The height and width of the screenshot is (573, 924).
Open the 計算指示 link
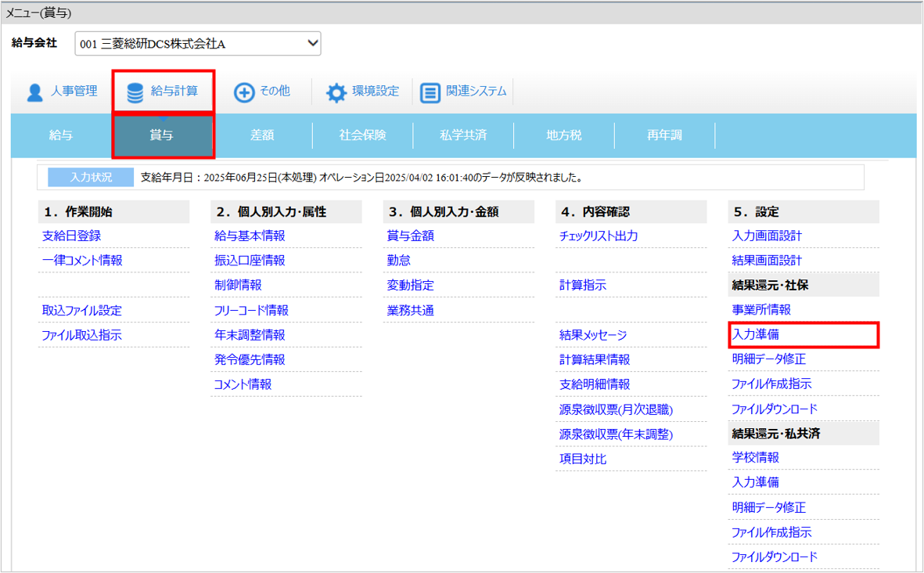583,285
